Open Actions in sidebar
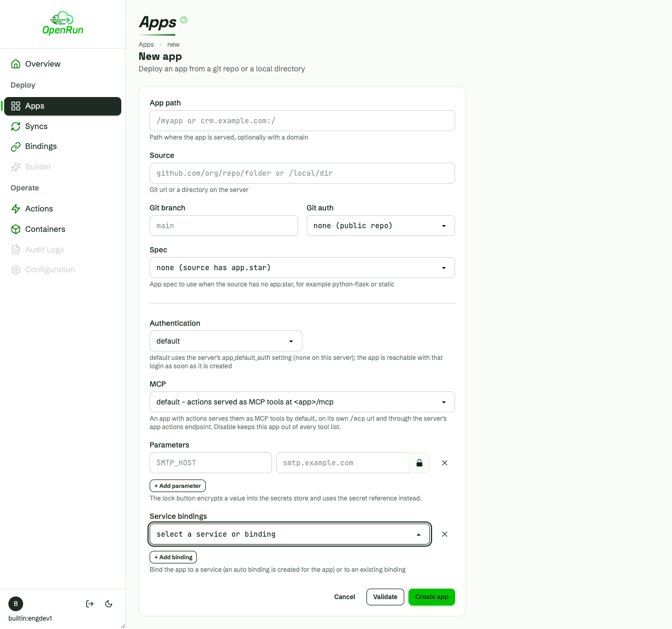 62,209
